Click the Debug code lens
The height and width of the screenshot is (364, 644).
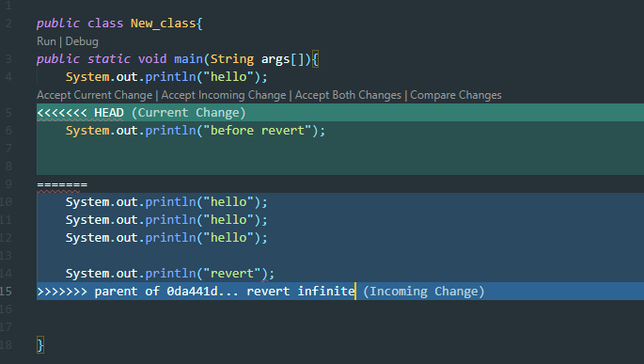click(82, 41)
